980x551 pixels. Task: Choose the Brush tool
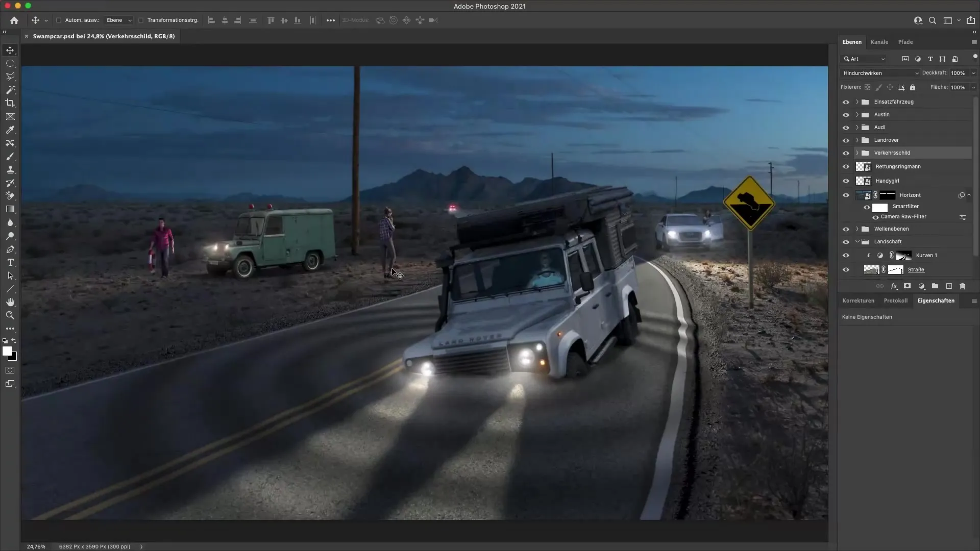pyautogui.click(x=10, y=157)
